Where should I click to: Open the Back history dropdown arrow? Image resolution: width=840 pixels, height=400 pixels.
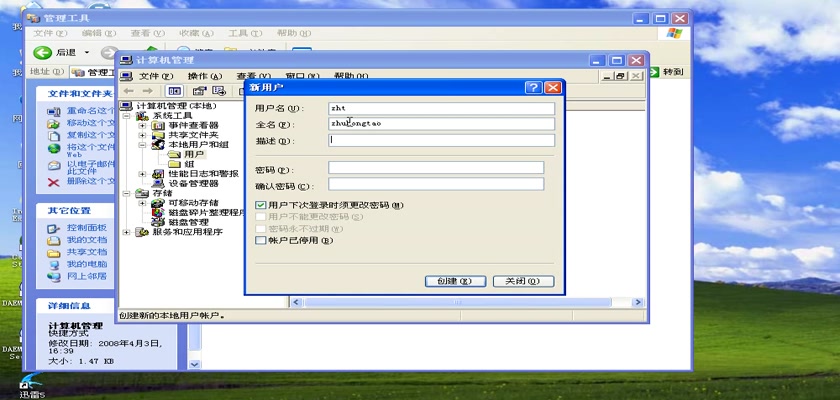coord(87,52)
